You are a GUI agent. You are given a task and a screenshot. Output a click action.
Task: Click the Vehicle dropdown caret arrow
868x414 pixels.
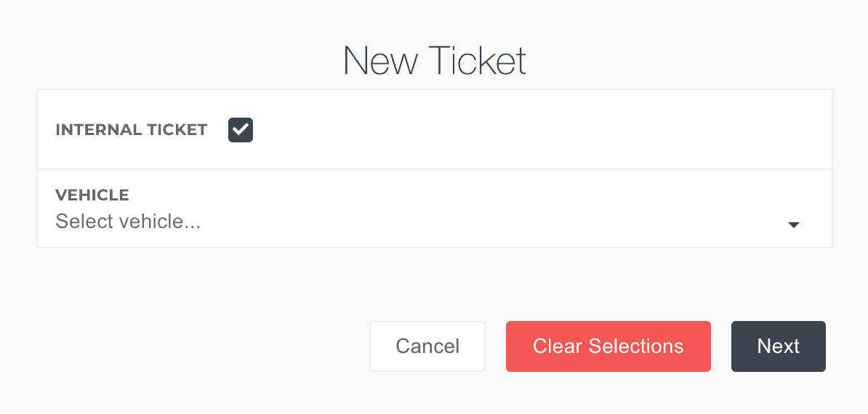point(794,225)
